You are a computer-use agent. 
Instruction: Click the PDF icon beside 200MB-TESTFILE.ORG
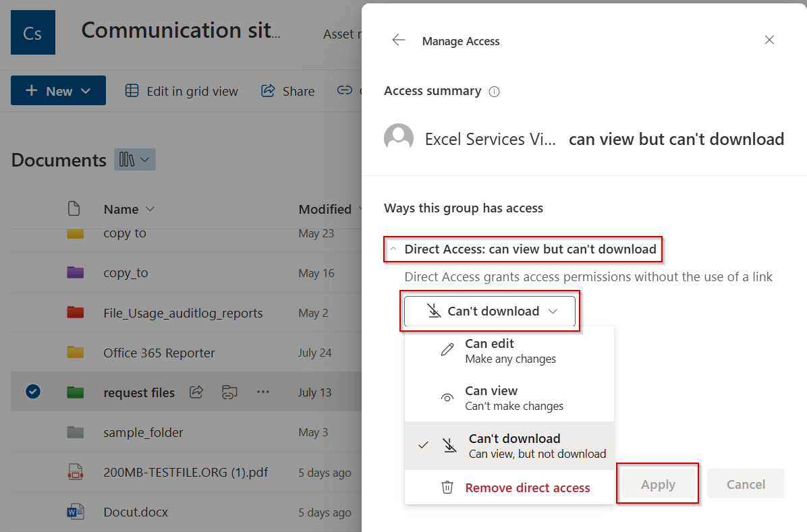75,472
